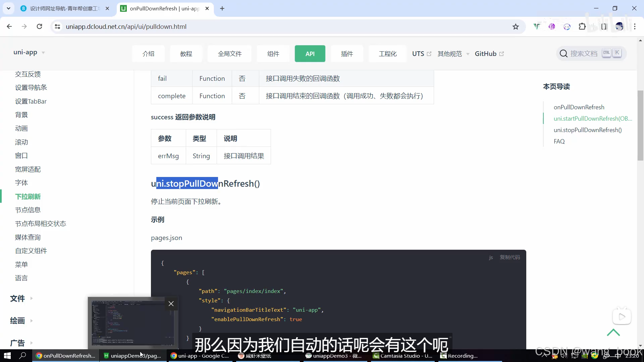Open sidebar item 设置TabBar
This screenshot has height=362, width=644.
coord(31,101)
